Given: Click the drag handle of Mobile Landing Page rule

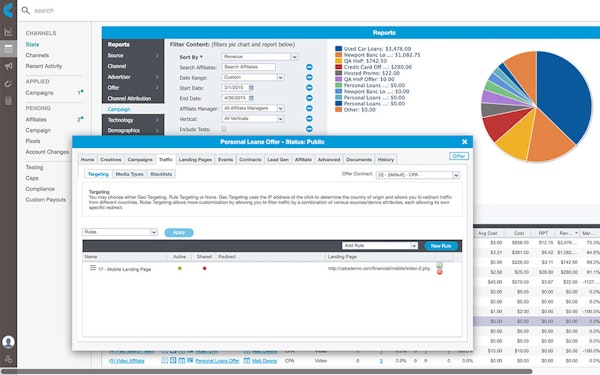Looking at the screenshot, I should [x=93, y=268].
